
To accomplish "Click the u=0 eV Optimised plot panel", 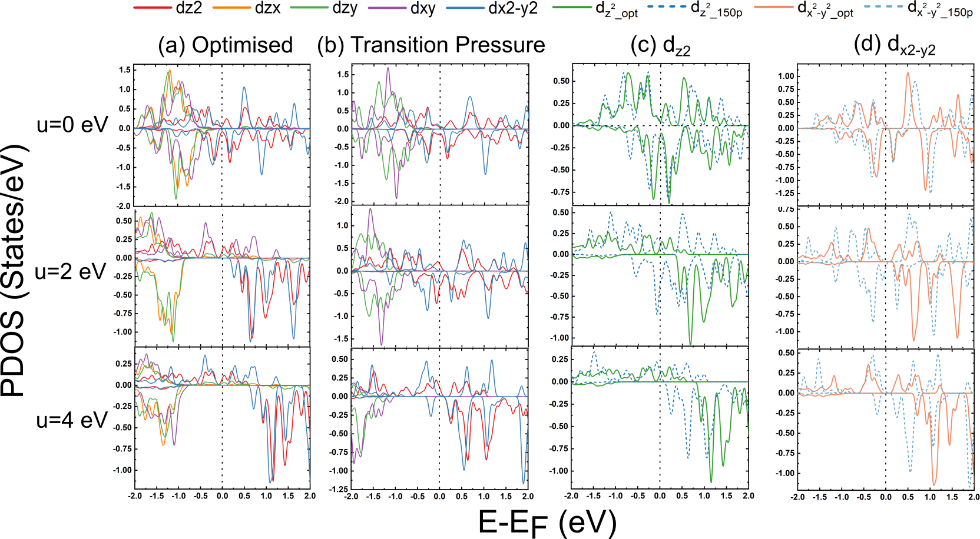I will coord(223,135).
